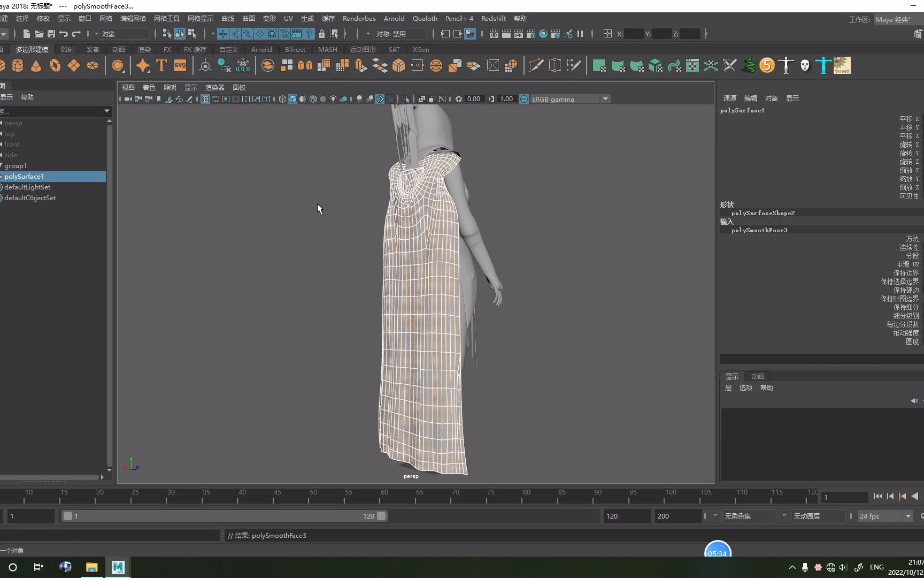This screenshot has width=924, height=578.
Task: Toggle smooth shaded display with the blue cube icon
Action: tap(292, 99)
